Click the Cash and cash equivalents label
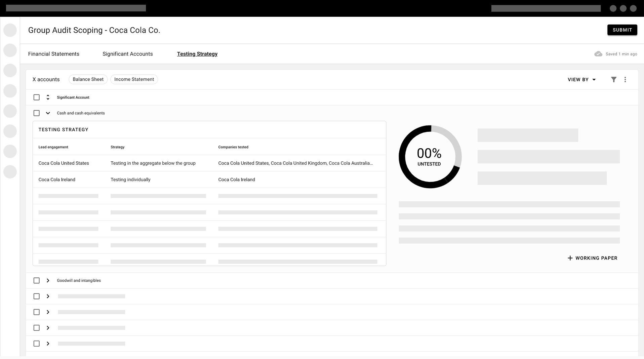The image size is (644, 359). [x=81, y=113]
